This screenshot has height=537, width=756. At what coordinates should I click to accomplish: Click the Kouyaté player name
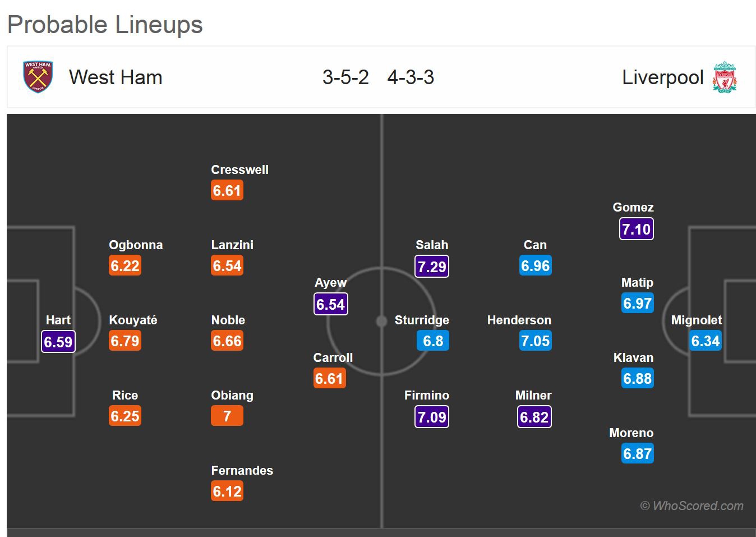(133, 320)
